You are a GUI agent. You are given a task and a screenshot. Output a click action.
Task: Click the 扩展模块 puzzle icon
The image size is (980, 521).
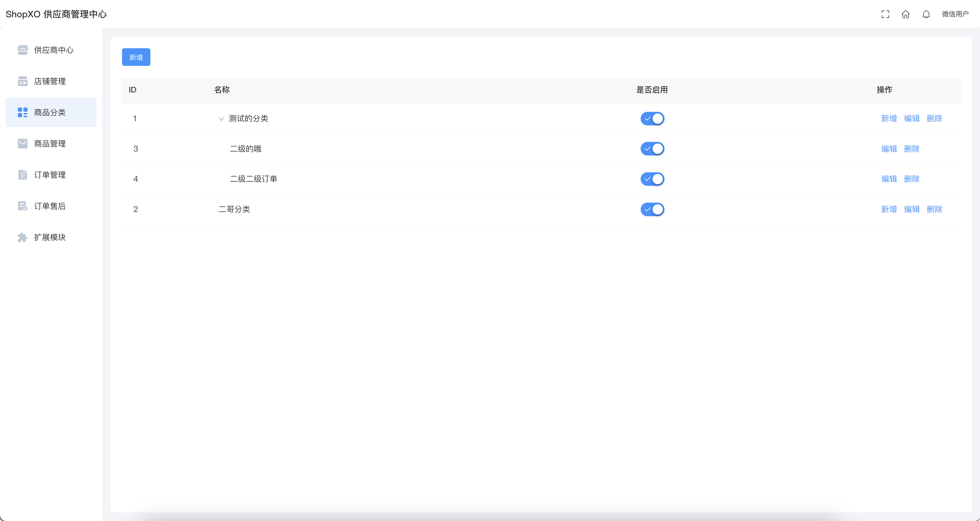point(23,237)
